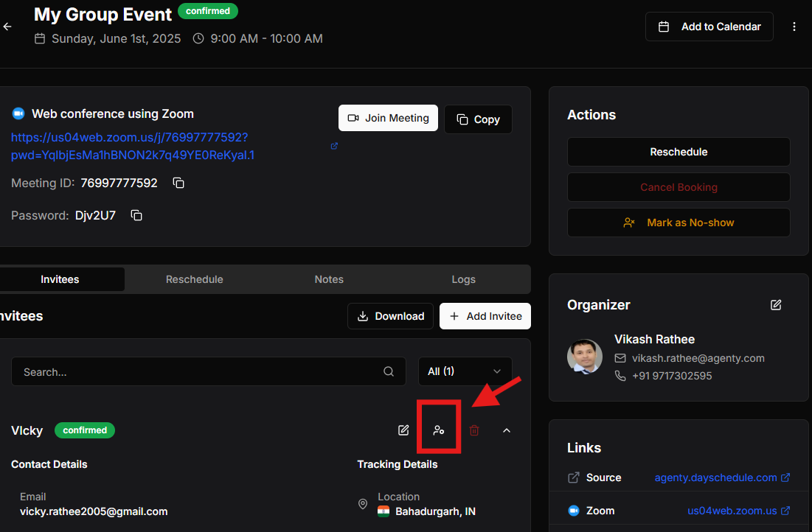
Task: Focus the invitee Search field
Action: click(x=208, y=371)
